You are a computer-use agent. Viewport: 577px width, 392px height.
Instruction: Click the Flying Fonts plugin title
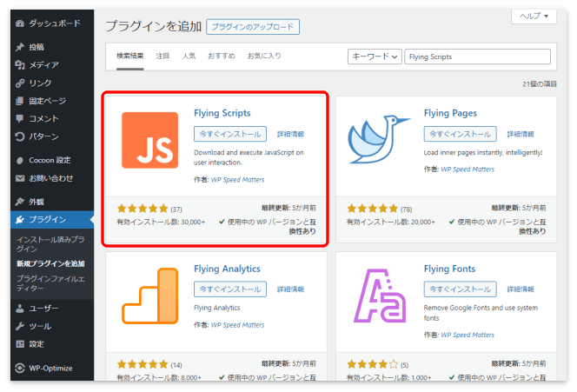[449, 269]
